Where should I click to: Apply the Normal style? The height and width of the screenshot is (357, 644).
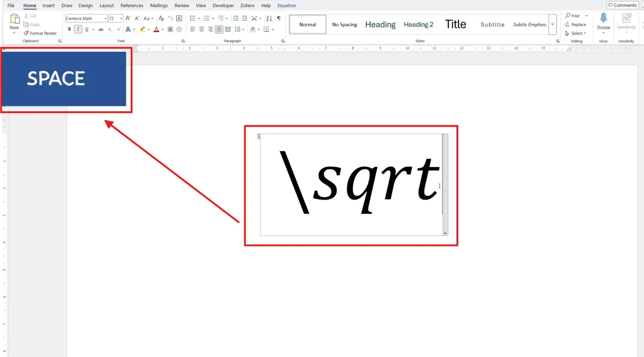pyautogui.click(x=308, y=25)
